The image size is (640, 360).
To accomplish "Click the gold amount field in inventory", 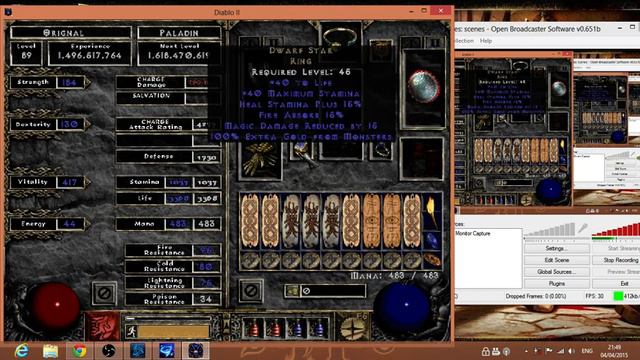I will click(x=333, y=291).
